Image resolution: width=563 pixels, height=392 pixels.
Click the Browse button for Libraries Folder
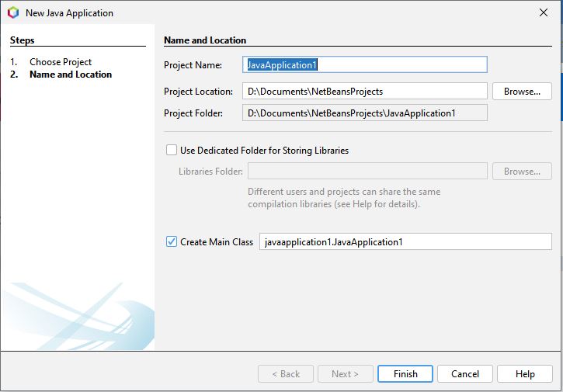pos(522,172)
